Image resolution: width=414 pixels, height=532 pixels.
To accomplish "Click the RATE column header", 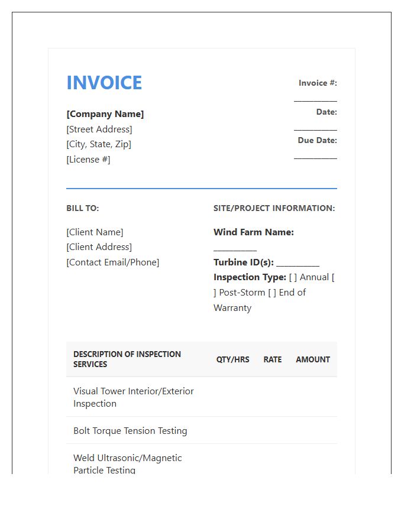I will pyautogui.click(x=273, y=359).
